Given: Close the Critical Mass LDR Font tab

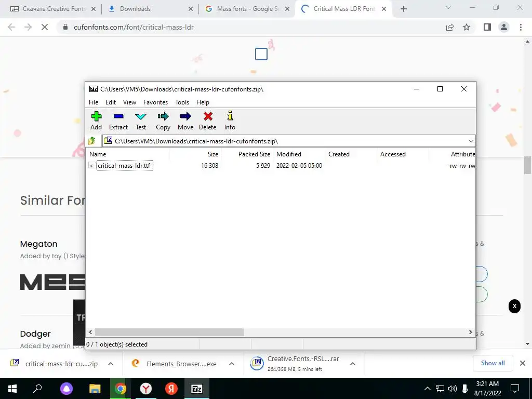Looking at the screenshot, I should (x=384, y=9).
